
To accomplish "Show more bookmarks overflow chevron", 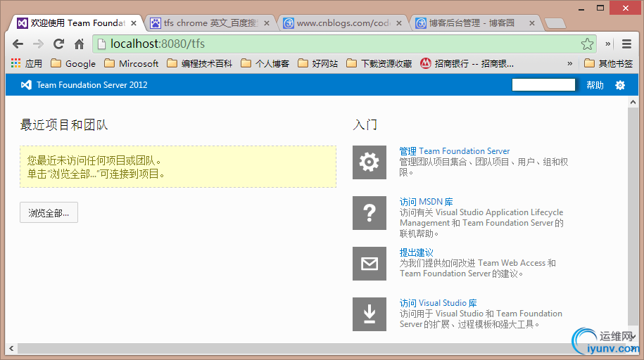I will [569, 63].
